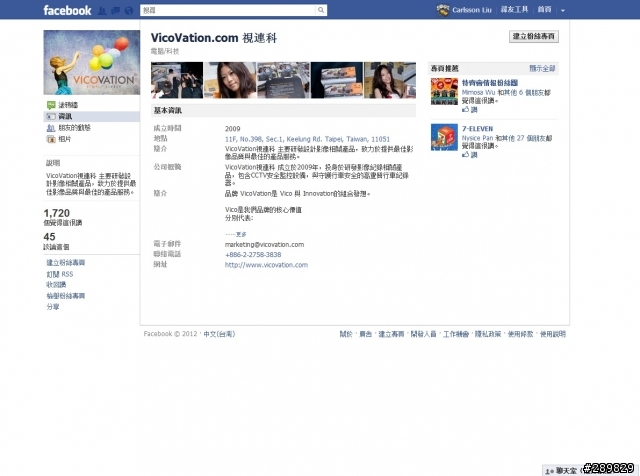Open the Privacy policy footer link
This screenshot has height=476, width=640.
click(x=488, y=334)
